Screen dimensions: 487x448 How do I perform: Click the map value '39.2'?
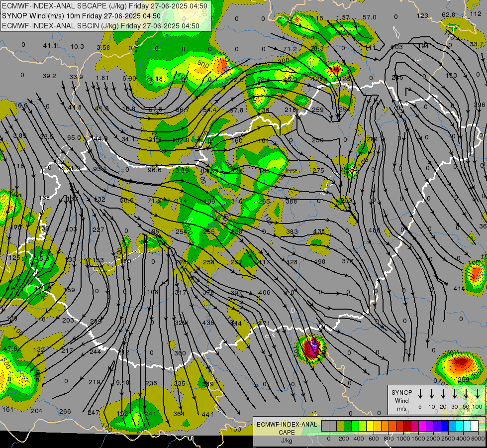pyautogui.click(x=49, y=76)
